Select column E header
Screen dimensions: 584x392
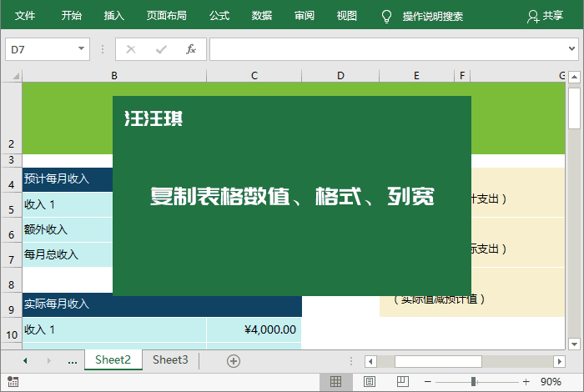416,76
